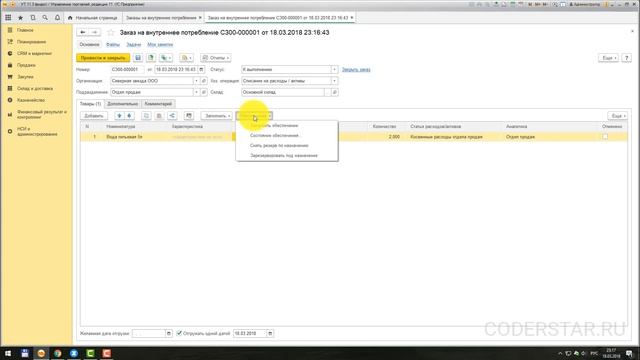Click the split row icon

click(x=172, y=116)
